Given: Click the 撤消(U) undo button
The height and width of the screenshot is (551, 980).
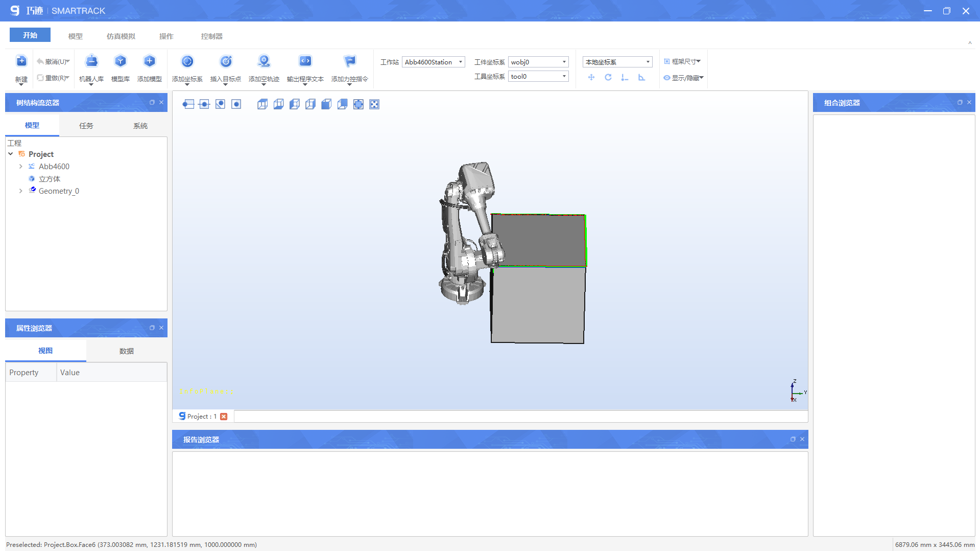Looking at the screenshot, I should pyautogui.click(x=53, y=61).
